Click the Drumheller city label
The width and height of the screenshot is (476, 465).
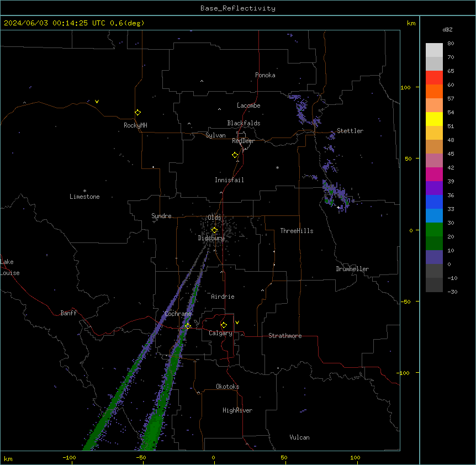tap(352, 269)
